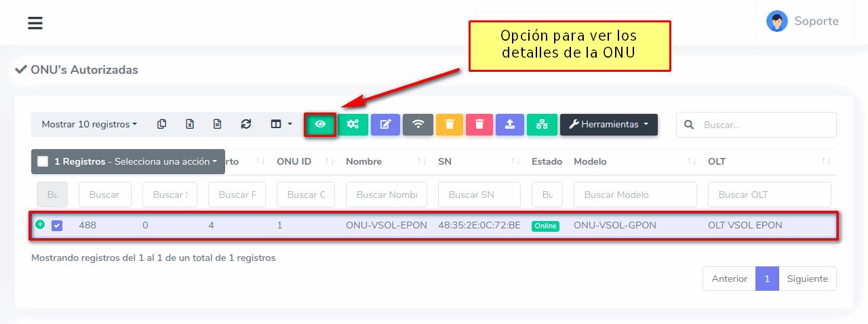The height and width of the screenshot is (324, 868).
Task: Click the gray WiFi settings button
Action: click(x=418, y=125)
